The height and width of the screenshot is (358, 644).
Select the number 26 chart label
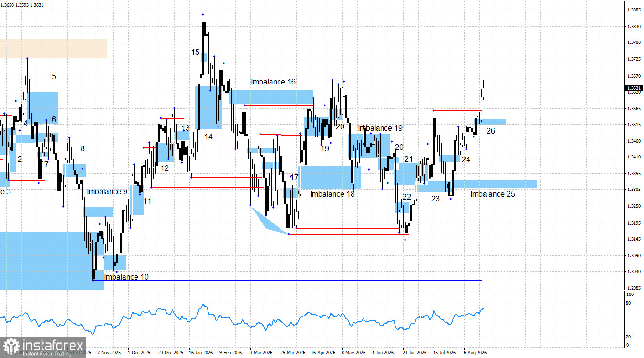[x=490, y=131]
